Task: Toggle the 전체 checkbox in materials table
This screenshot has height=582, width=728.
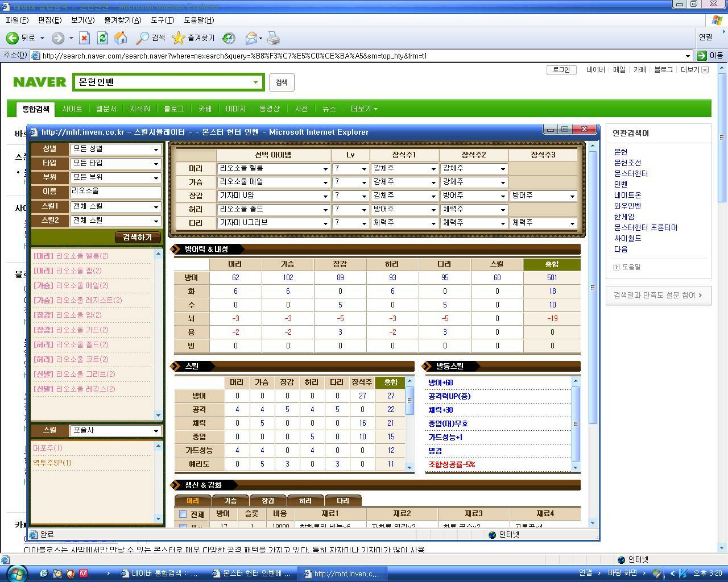Action: (183, 514)
